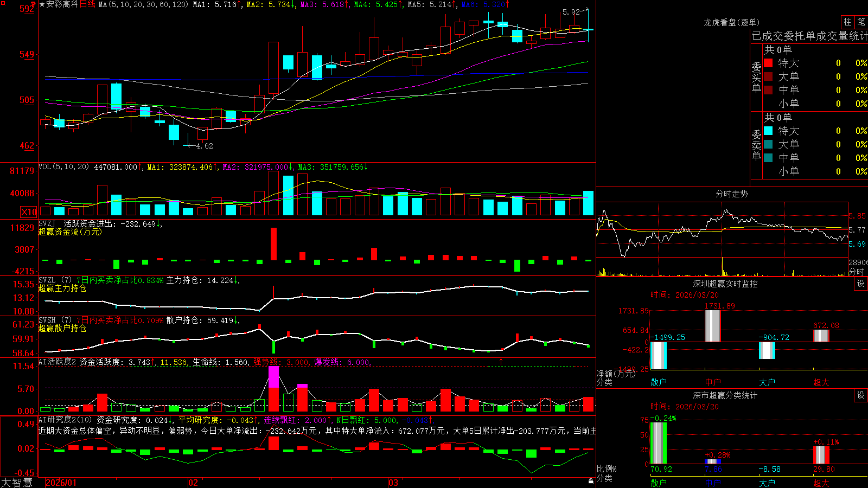
Task: Click the dark red 大单 buy-order swatch
Action: point(768,76)
